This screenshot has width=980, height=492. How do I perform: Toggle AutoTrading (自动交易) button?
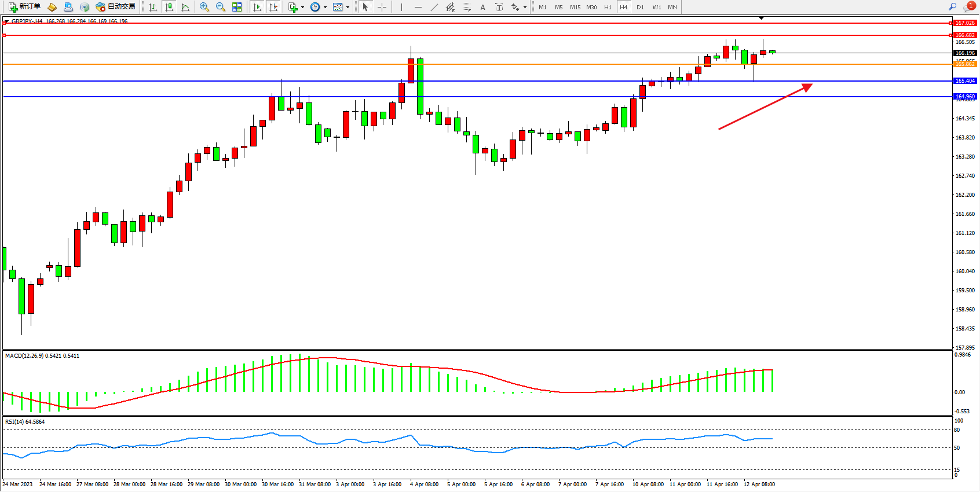(116, 7)
